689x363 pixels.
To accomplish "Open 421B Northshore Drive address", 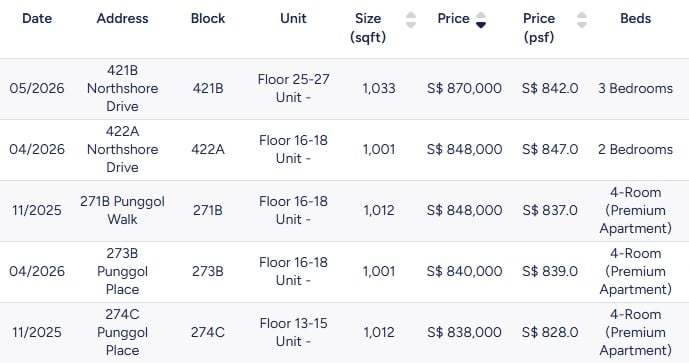I will click(123, 88).
